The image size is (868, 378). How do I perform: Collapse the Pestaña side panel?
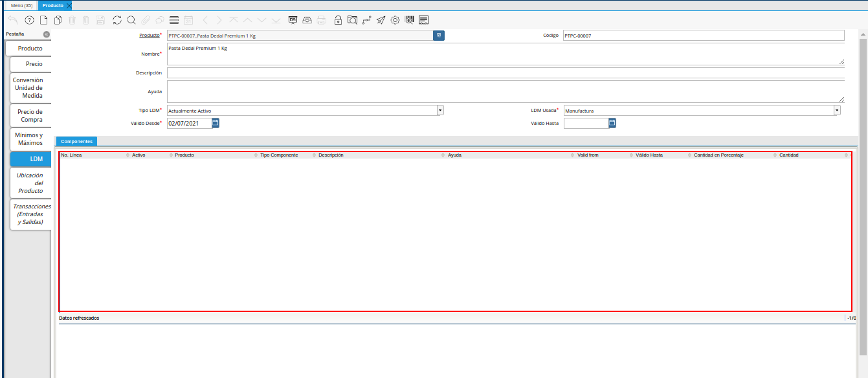[47, 34]
